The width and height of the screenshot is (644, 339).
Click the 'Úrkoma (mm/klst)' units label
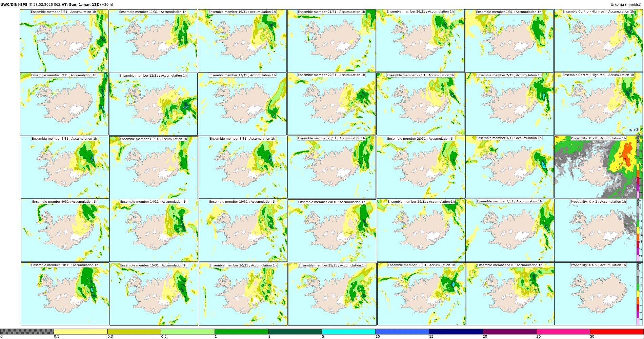pyautogui.click(x=627, y=5)
